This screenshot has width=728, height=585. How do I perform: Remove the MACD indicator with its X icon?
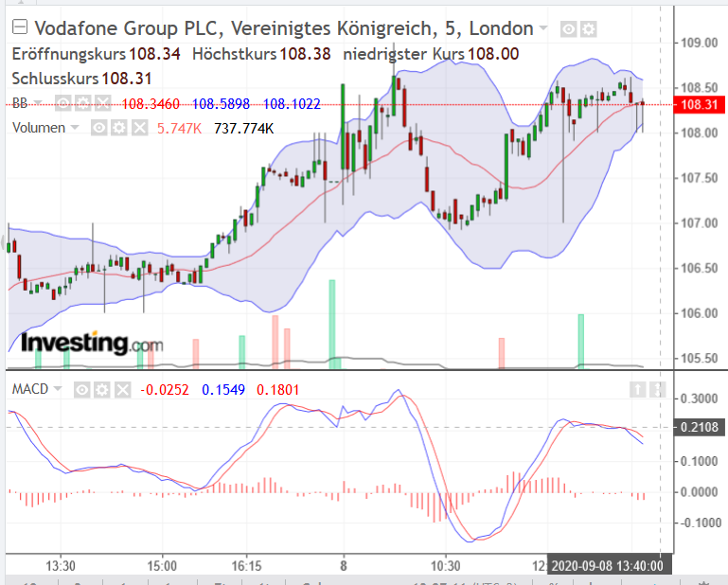coord(122,390)
